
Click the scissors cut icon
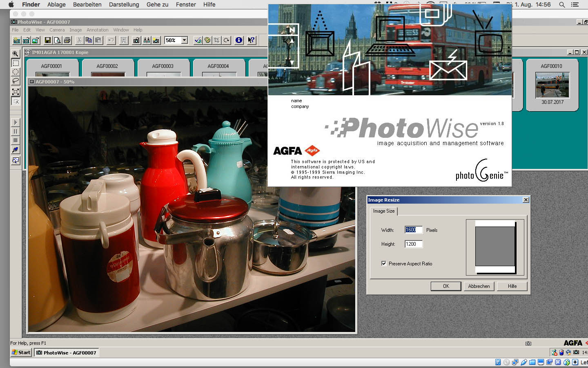coord(79,40)
